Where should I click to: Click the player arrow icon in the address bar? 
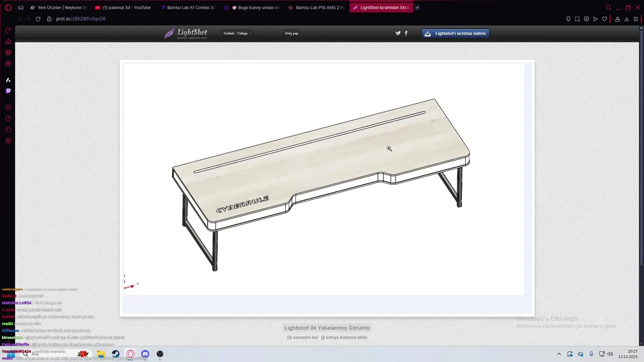(595, 19)
